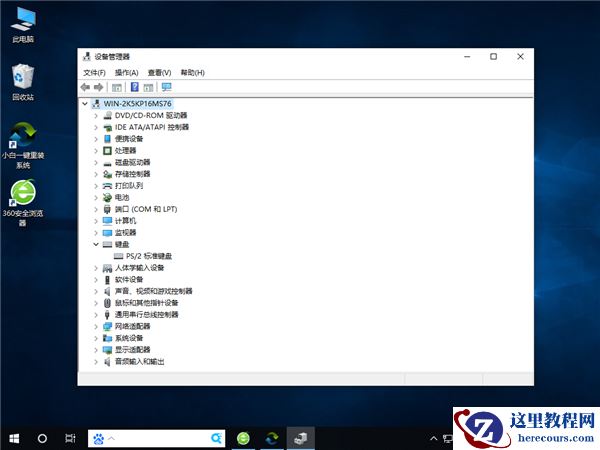
Task: Select the 系统设备 row text
Action: [129, 338]
